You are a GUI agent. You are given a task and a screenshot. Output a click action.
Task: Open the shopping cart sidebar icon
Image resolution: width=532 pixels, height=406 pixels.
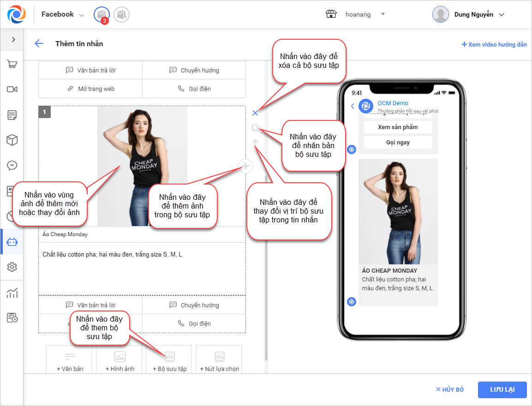12,64
